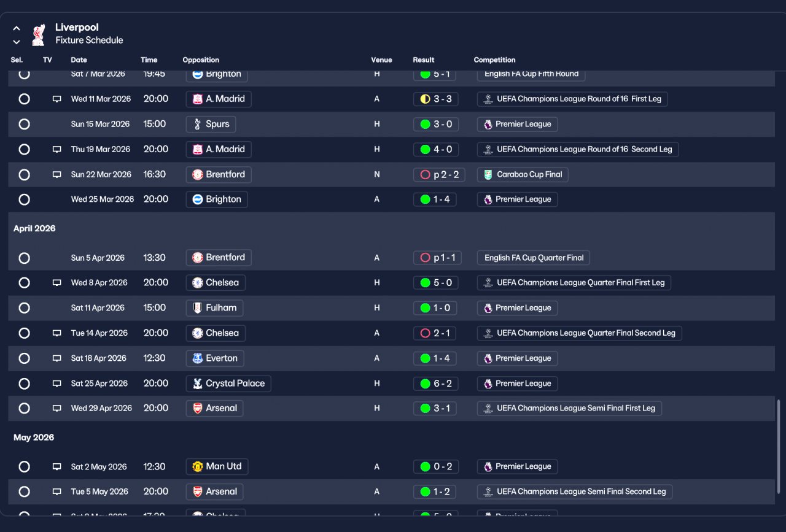Click the Crystal Palace badge icon
786x532 pixels.
(x=198, y=384)
